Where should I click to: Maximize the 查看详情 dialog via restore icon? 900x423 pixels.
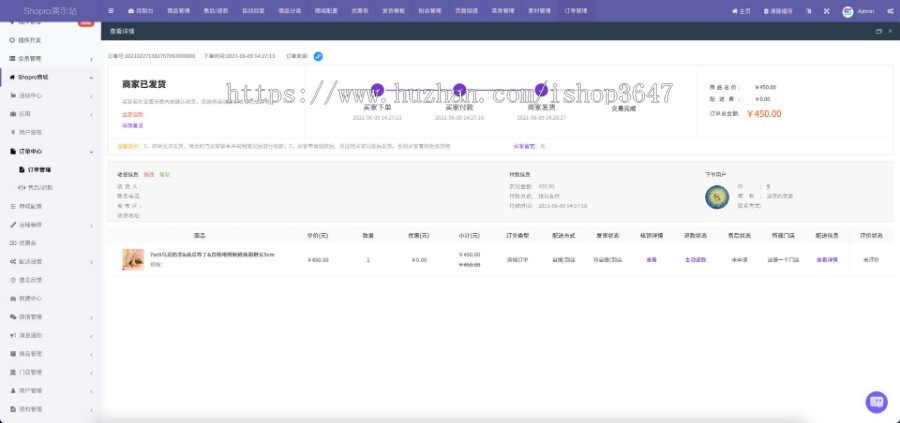coord(878,32)
